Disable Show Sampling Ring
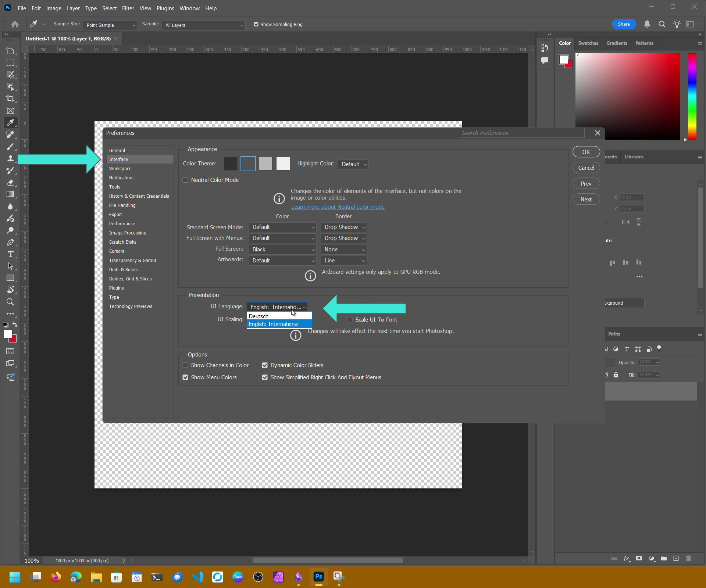Screen dimensions: 706x588 [256, 25]
